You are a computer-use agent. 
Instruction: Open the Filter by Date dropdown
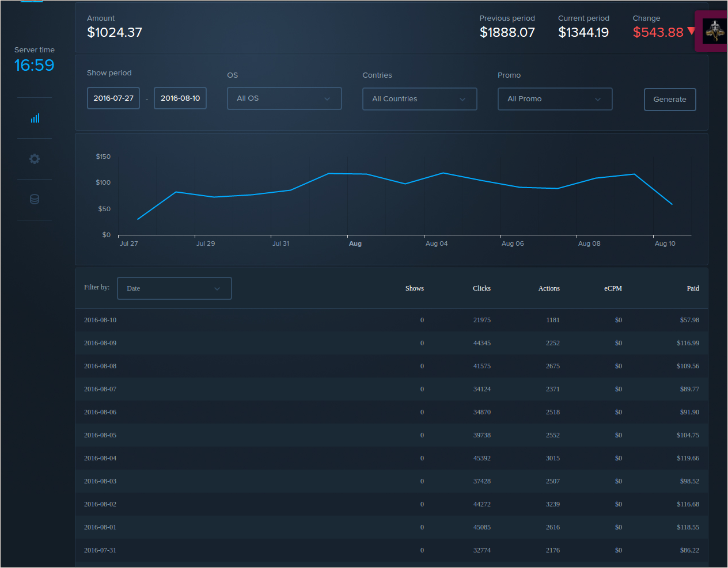[x=175, y=288]
